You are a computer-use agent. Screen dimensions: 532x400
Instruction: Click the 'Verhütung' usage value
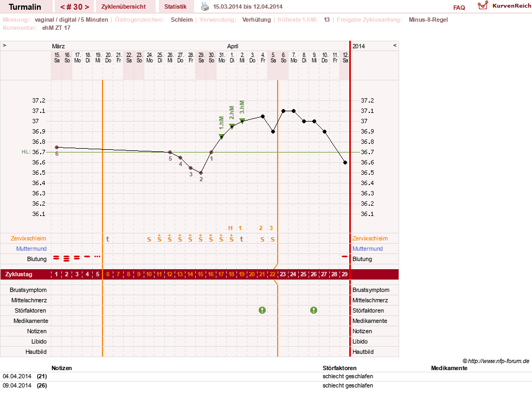tap(257, 20)
